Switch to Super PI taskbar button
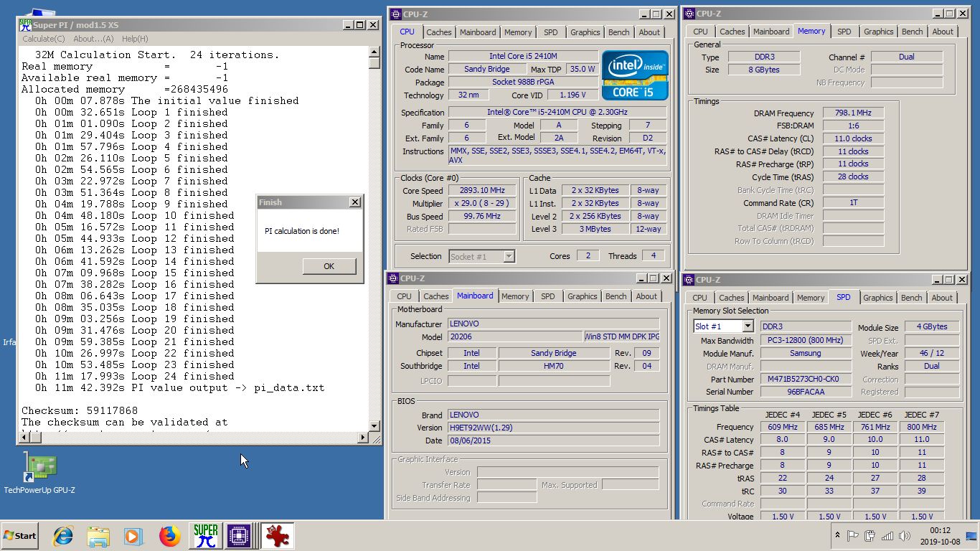Image resolution: width=980 pixels, height=551 pixels. tap(206, 536)
